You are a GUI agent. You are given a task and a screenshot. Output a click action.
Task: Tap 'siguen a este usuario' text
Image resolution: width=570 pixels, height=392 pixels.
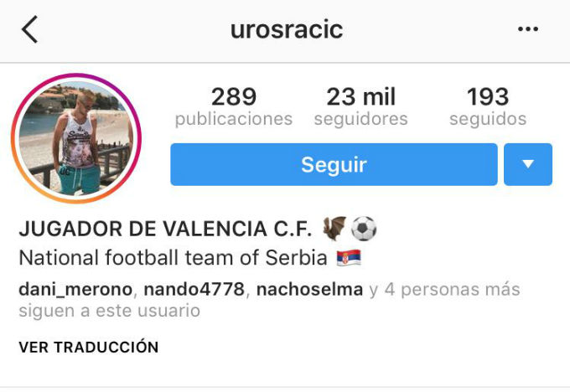point(110,311)
